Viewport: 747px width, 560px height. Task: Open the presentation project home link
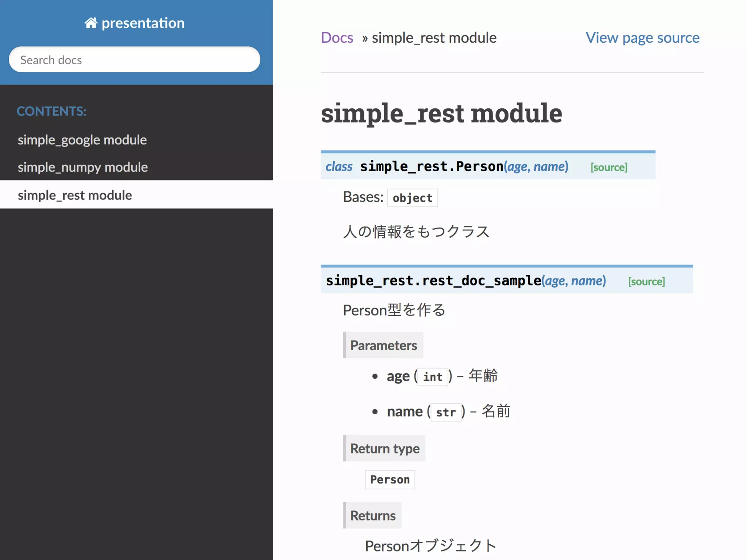tap(135, 23)
